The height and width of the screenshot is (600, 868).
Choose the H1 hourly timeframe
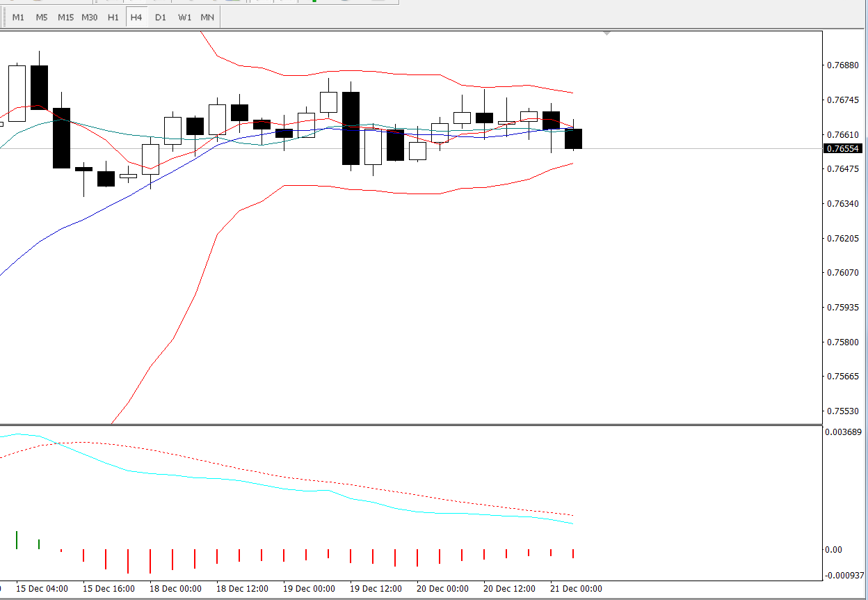tap(113, 17)
